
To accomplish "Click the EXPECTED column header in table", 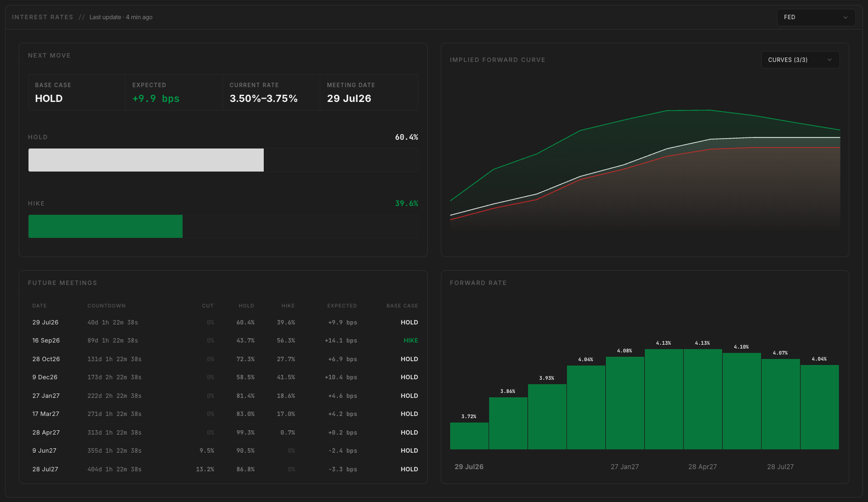I will [x=342, y=306].
